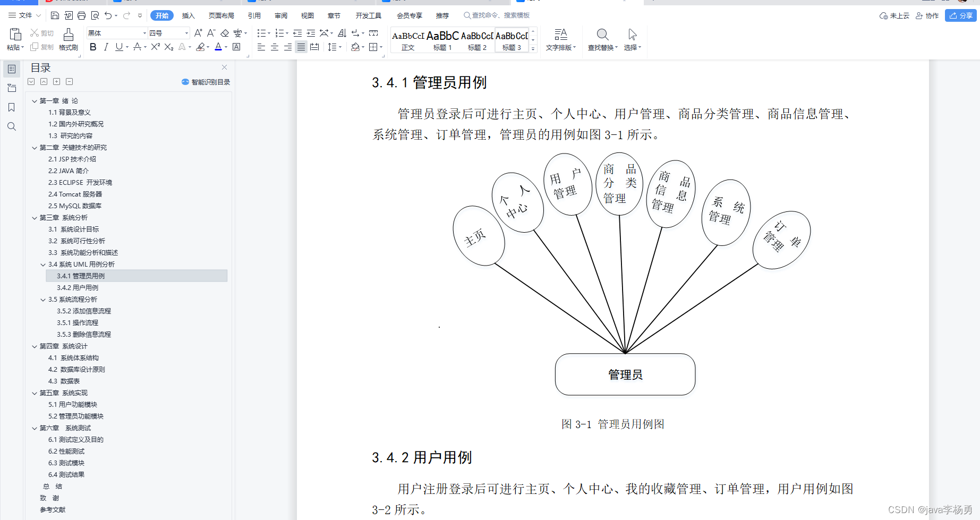Open the Search panel in left sidebar
Viewport: 980px width, 520px height.
(12, 126)
